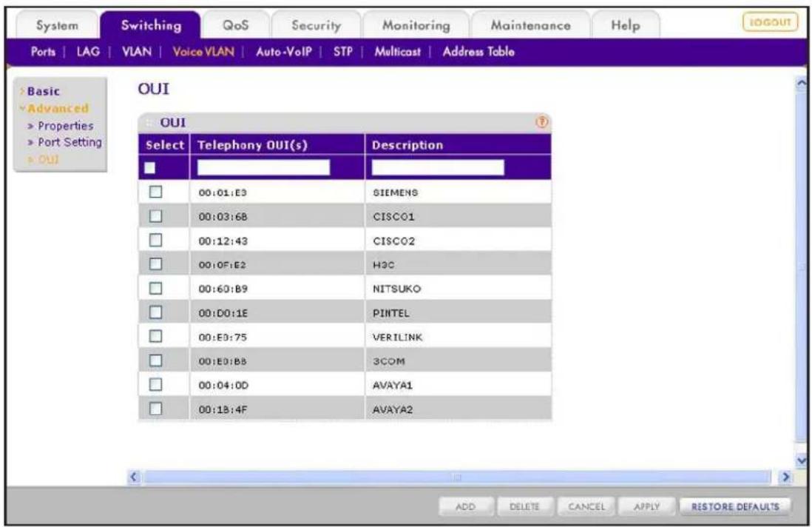
Task: Select the CISCO1 row checkbox
Action: pyautogui.click(x=155, y=216)
